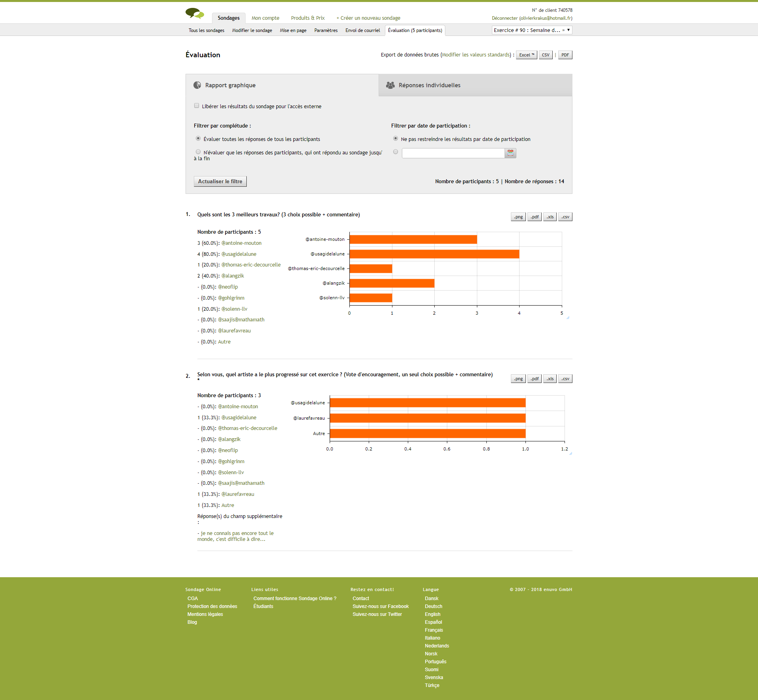Export question 1 chart as .png
The width and height of the screenshot is (758, 700).
tap(518, 217)
